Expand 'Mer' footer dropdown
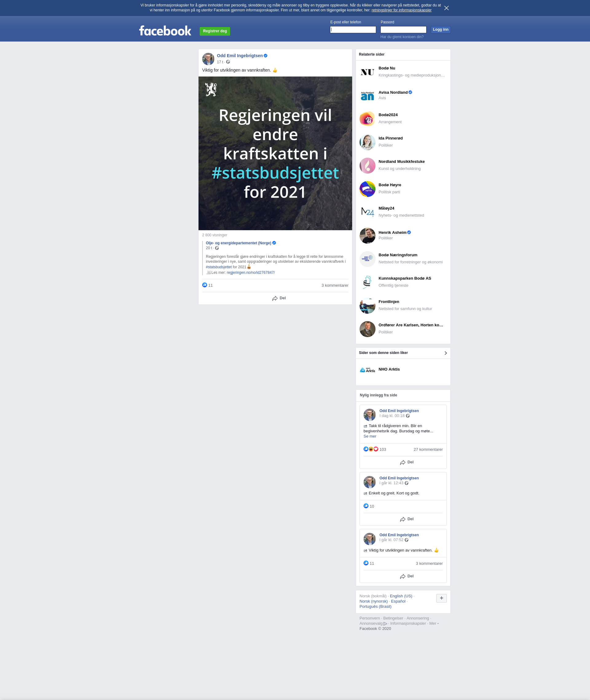 [434, 623]
